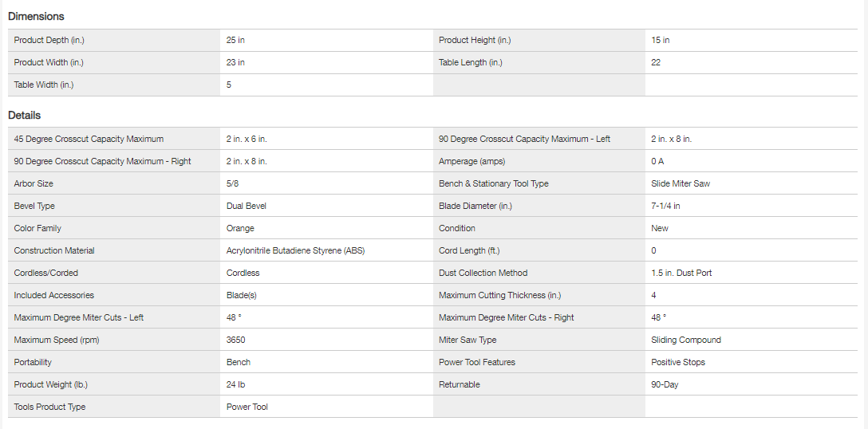Click the Product Height value 15 in
This screenshot has height=429, width=868.
click(660, 40)
